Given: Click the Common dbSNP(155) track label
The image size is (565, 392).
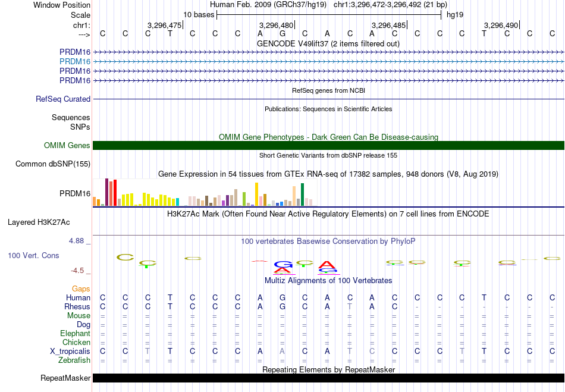Looking at the screenshot, I should [52, 164].
